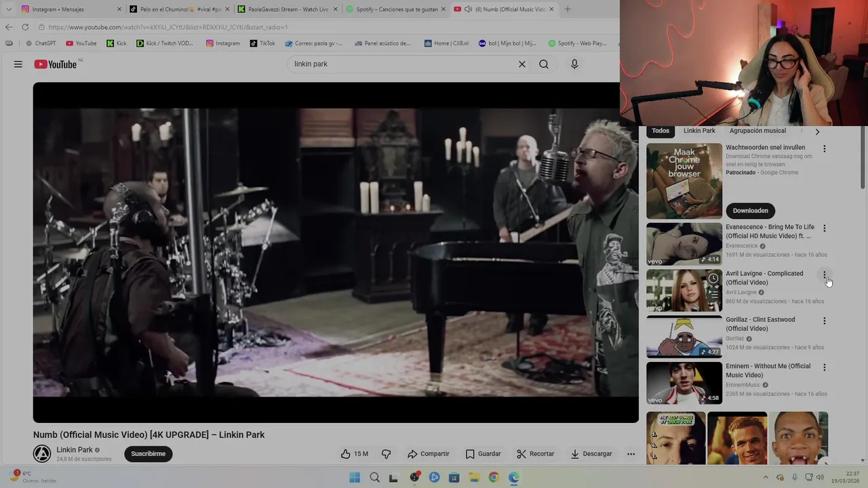868x488 pixels.
Task: Open options menu for Avril Lavigne video
Action: click(x=825, y=274)
